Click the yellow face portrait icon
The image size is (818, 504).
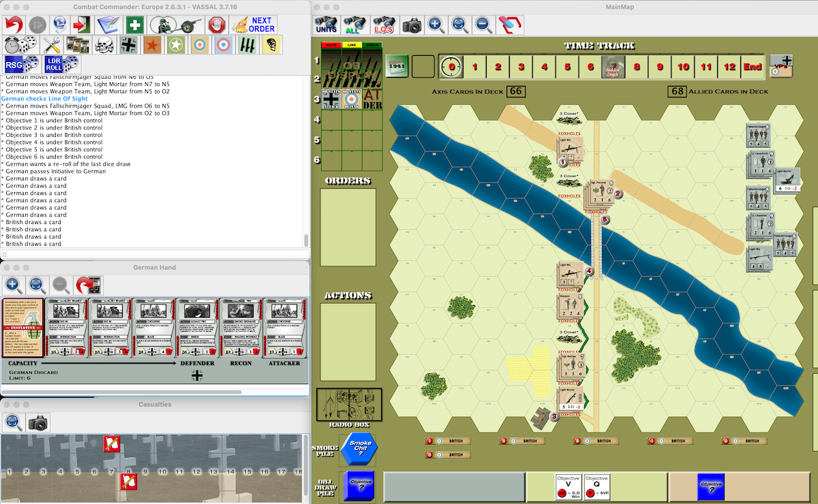tap(272, 45)
